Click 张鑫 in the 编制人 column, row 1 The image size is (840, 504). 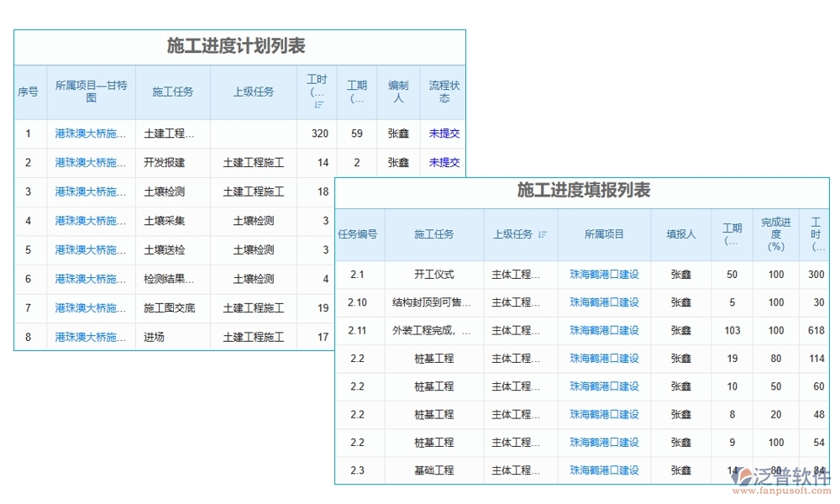coord(398,133)
